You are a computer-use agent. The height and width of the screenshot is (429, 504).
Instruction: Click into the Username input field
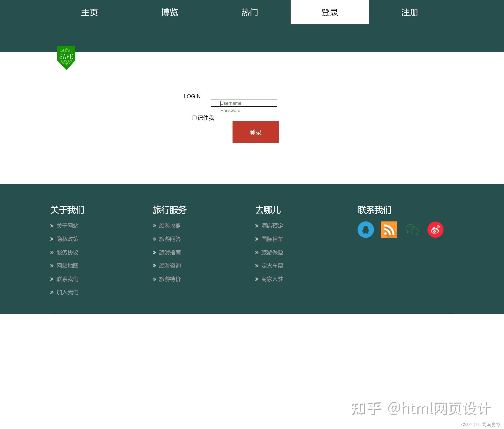click(244, 103)
